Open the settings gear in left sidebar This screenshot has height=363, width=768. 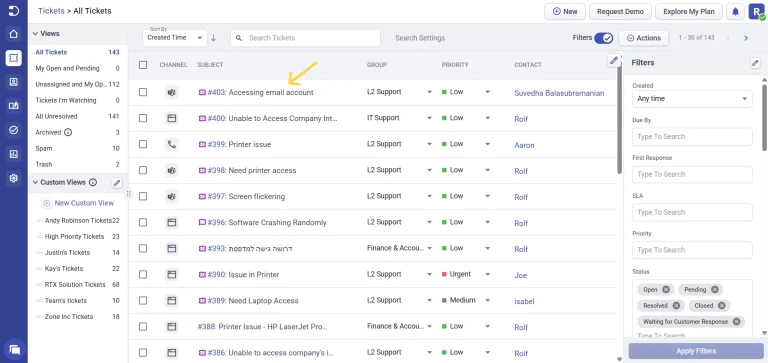pos(14,178)
